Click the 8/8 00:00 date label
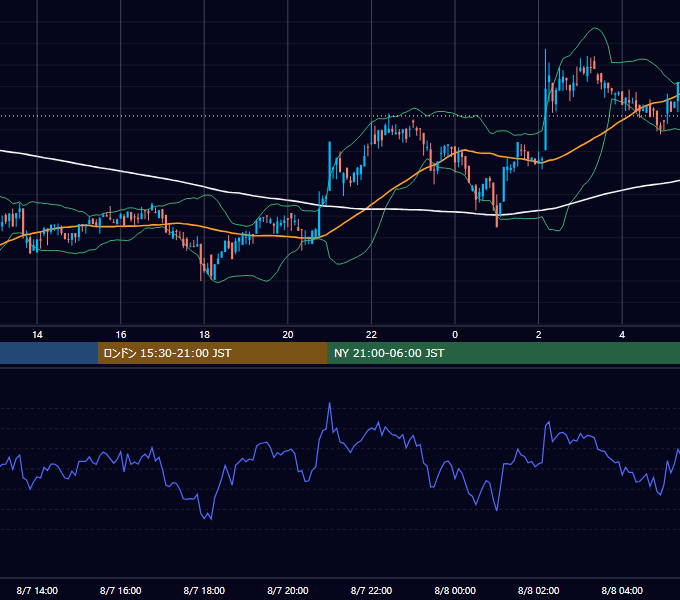 click(455, 590)
